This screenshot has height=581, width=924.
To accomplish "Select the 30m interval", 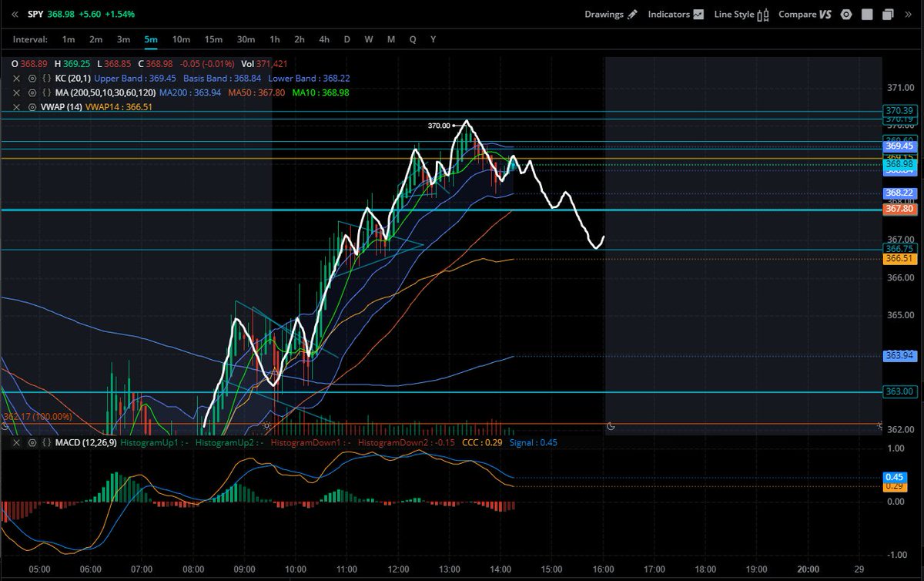I will [x=246, y=39].
